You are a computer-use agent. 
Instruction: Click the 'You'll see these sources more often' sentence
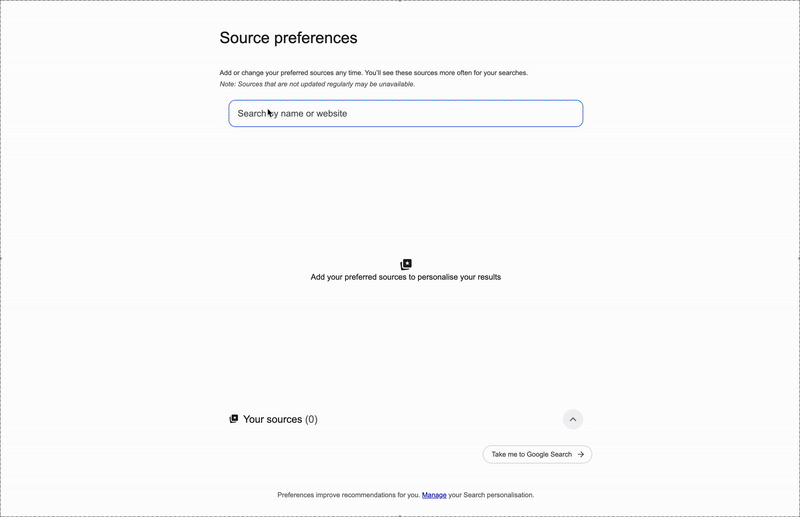(446, 73)
